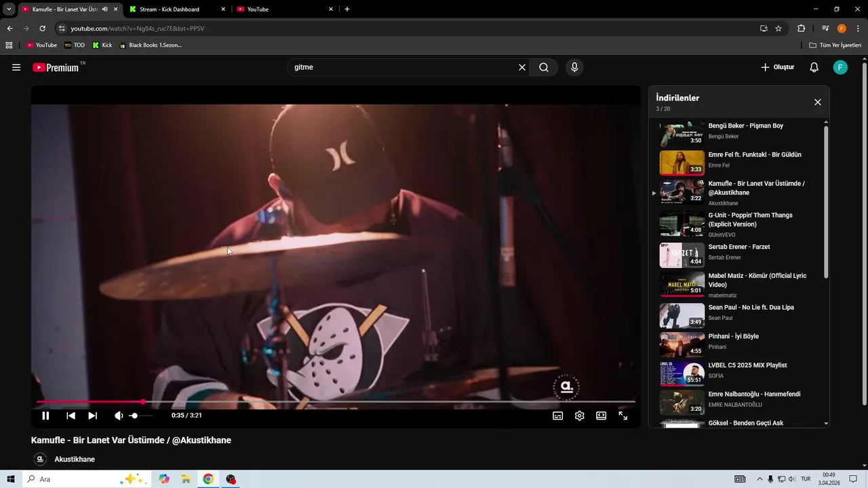Screen dimensions: 868x488
Task: Open the Apps grid bookmark shortcut
Action: point(9,45)
